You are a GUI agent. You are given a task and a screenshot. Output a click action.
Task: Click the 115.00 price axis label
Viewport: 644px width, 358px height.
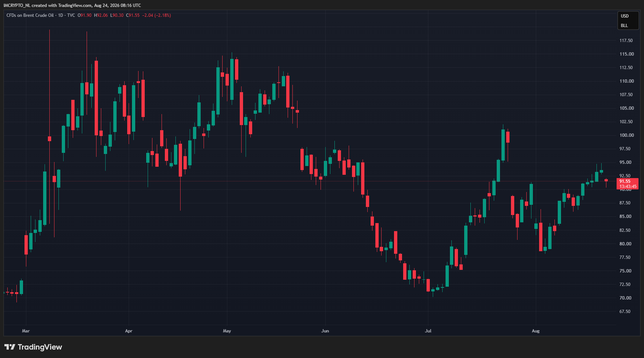coord(626,54)
